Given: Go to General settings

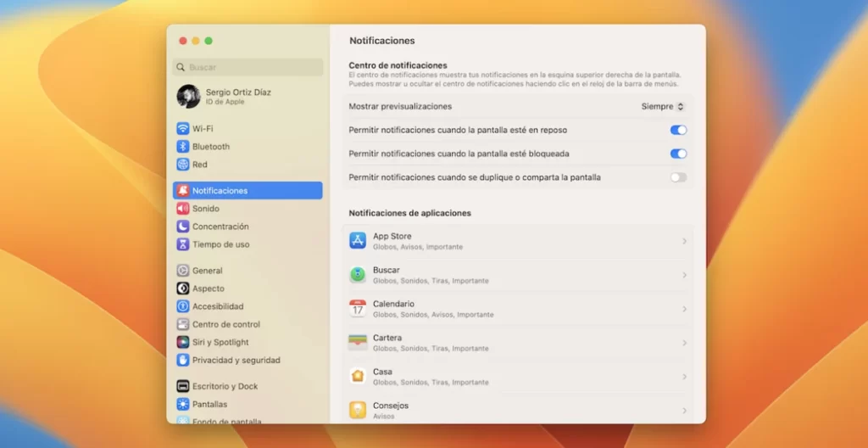Looking at the screenshot, I should [248, 271].
